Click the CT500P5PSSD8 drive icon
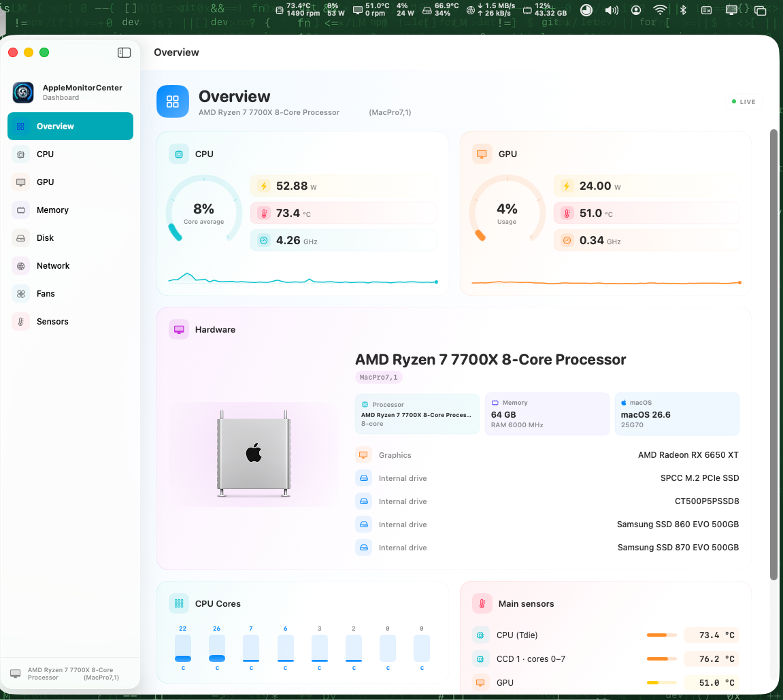 363,501
